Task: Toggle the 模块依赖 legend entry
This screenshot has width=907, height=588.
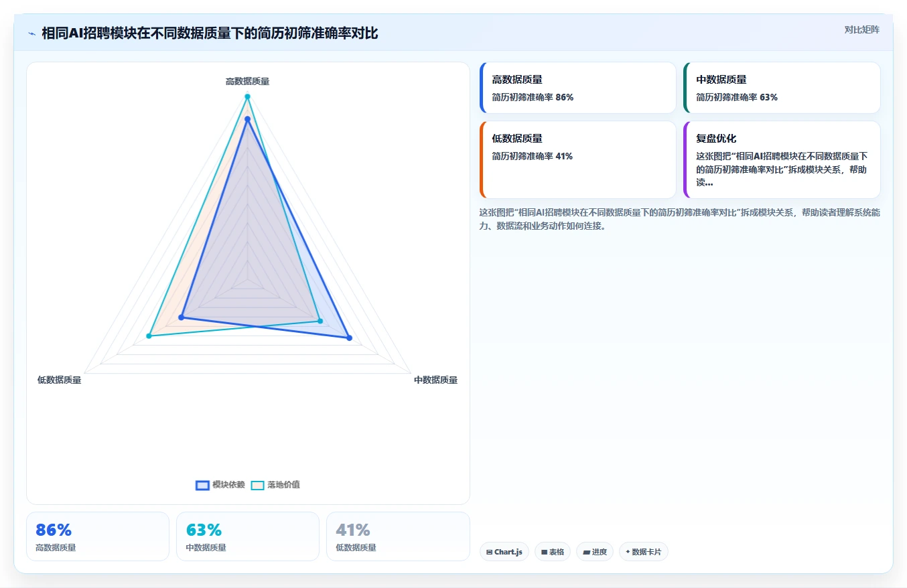Action: coord(220,485)
